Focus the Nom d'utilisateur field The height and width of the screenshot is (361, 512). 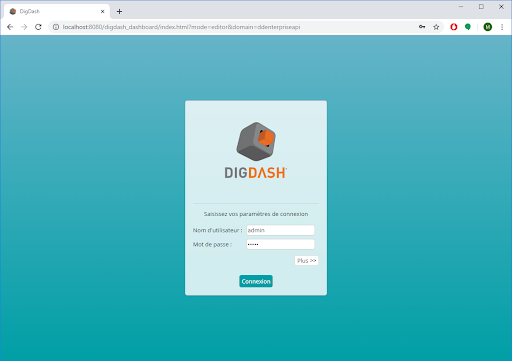point(280,230)
